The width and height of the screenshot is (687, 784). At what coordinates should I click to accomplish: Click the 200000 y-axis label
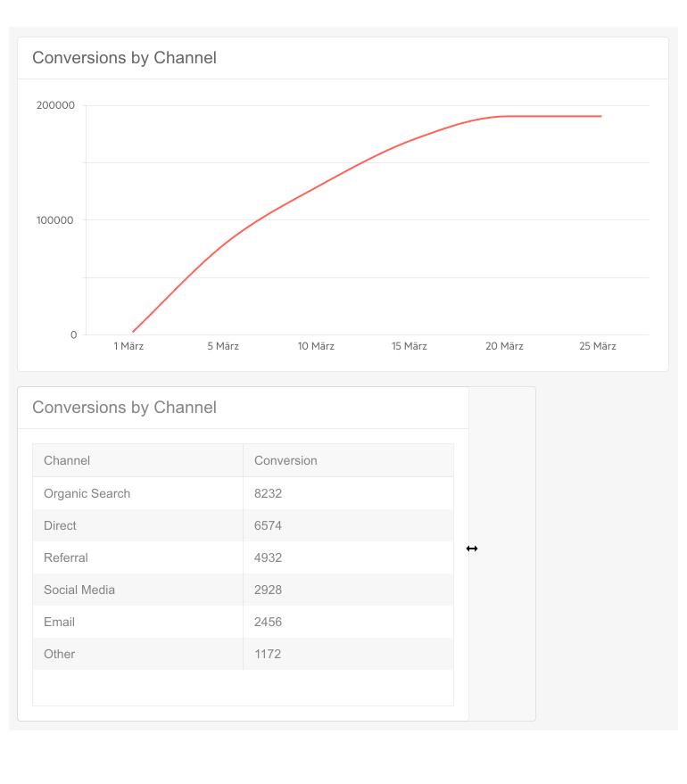pyautogui.click(x=56, y=105)
